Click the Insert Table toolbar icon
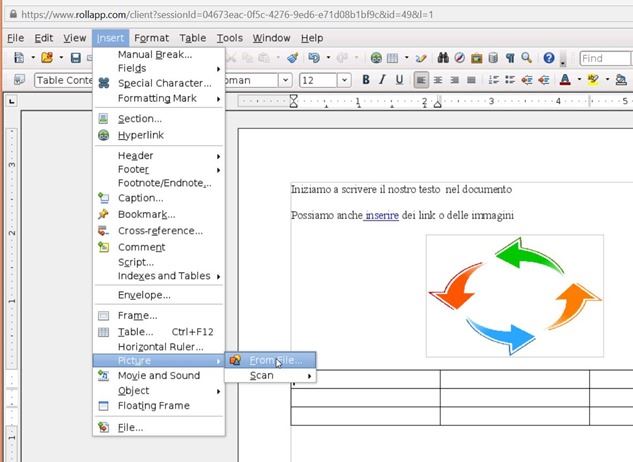The width and height of the screenshot is (633, 462). [392, 58]
